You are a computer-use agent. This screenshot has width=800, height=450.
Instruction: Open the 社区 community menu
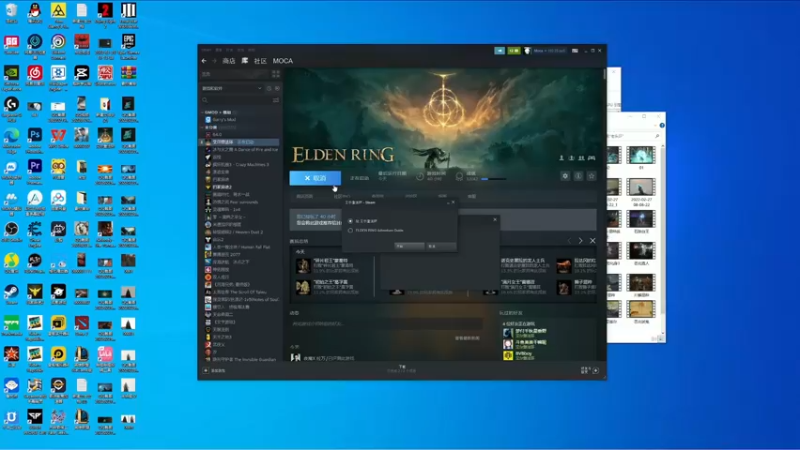[x=260, y=61]
